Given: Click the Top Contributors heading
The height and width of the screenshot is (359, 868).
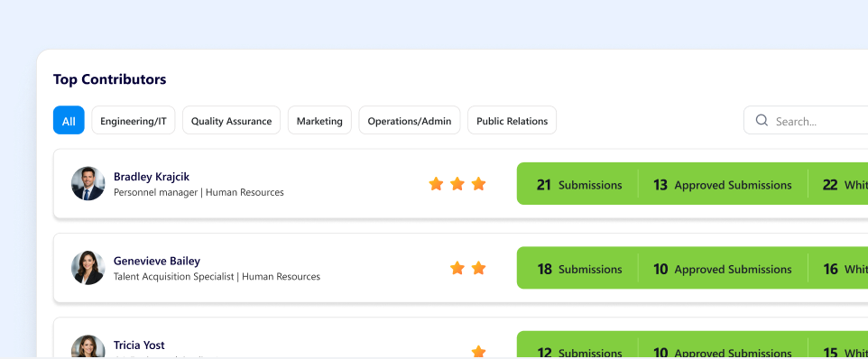Looking at the screenshot, I should (x=109, y=79).
